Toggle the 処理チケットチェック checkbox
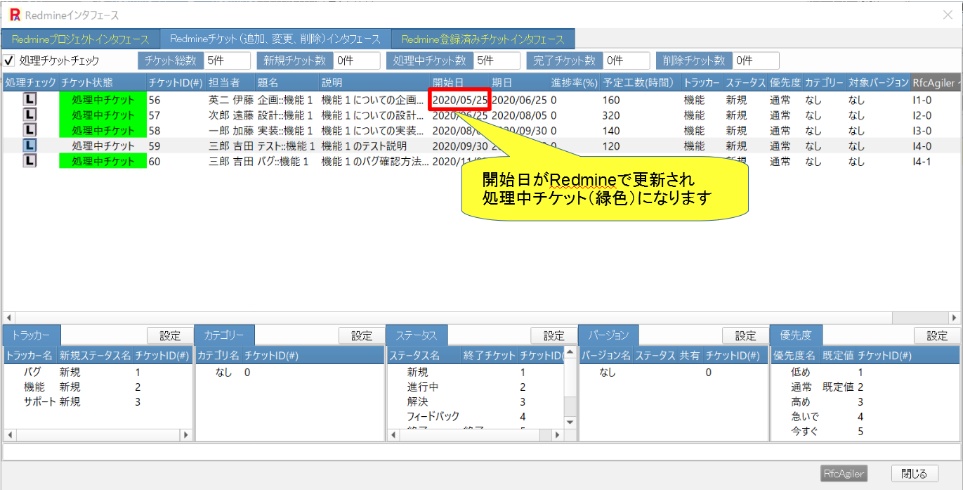Viewport: 963px width, 490px height. pyautogui.click(x=9, y=61)
